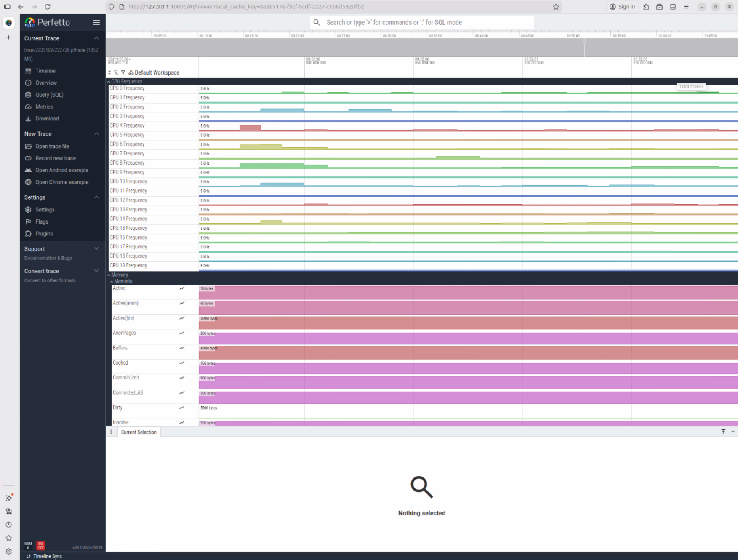Click the browser AI sparkle icon in the left strip
Screen dimensions: 738x560
pos(9,498)
